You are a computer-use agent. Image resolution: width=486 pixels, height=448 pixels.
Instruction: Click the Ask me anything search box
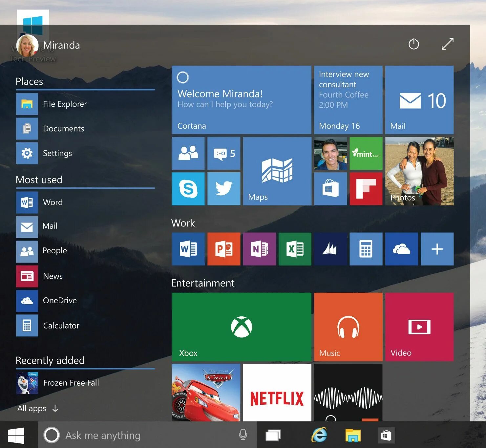(147, 435)
